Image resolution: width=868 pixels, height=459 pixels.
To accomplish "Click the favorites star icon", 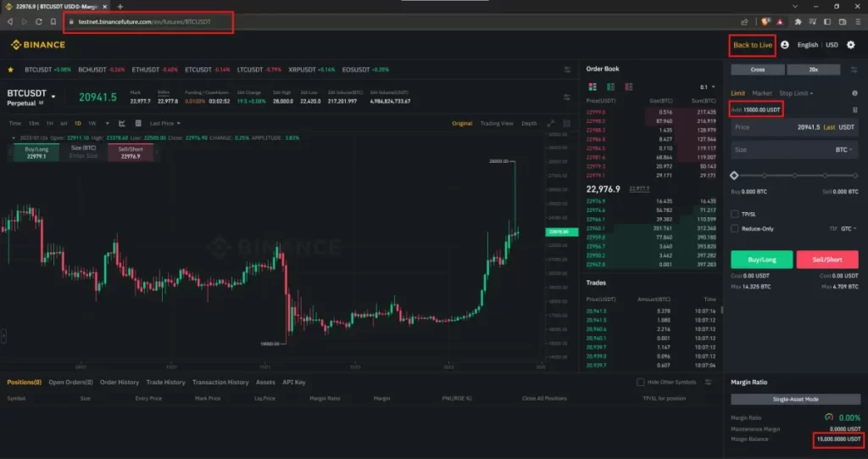I will [x=11, y=70].
